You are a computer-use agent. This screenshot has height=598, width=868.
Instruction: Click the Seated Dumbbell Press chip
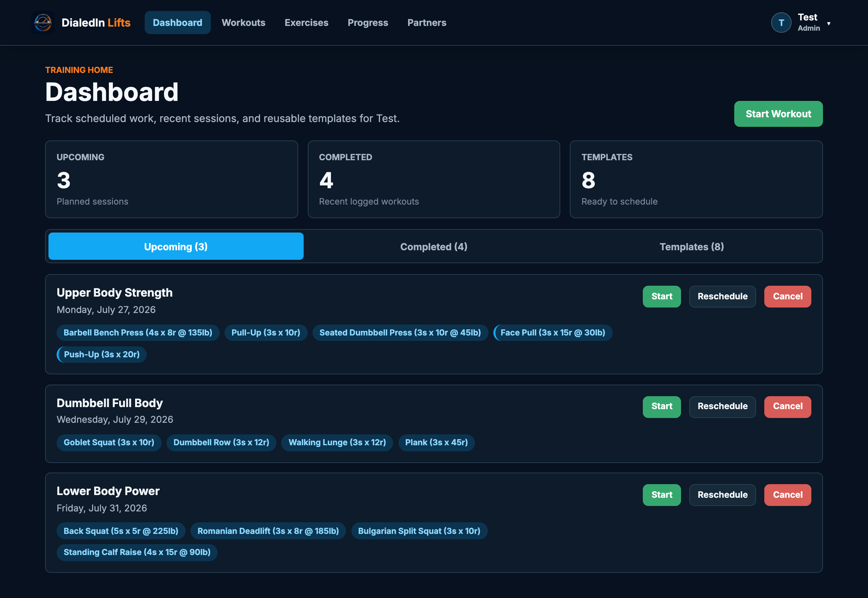[x=400, y=333]
